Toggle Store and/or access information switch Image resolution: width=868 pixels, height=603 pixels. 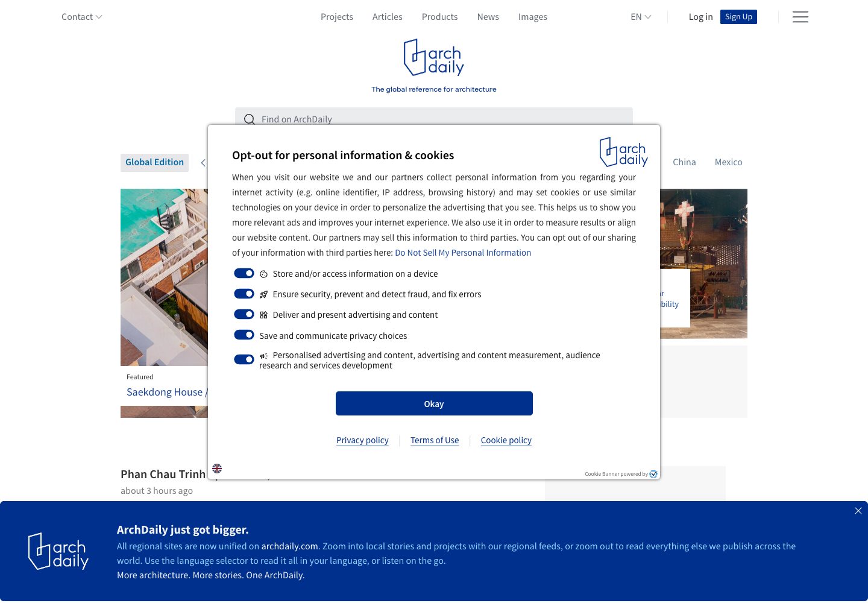(x=244, y=273)
